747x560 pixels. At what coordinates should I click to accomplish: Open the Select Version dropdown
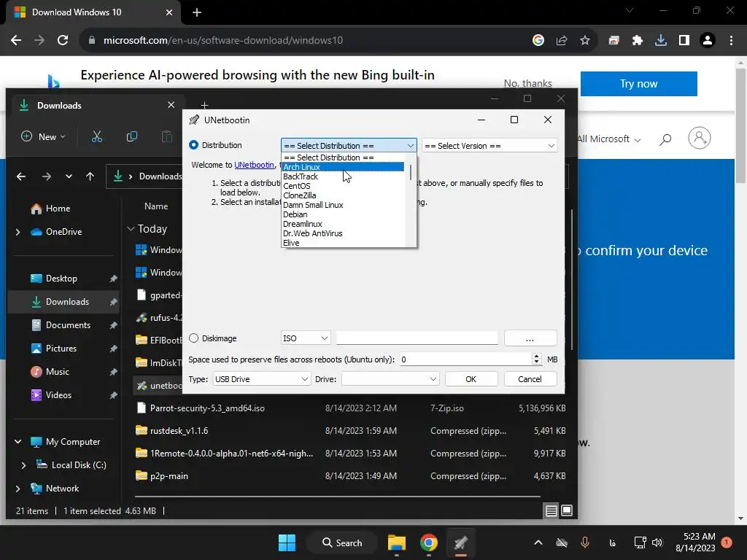pyautogui.click(x=489, y=145)
